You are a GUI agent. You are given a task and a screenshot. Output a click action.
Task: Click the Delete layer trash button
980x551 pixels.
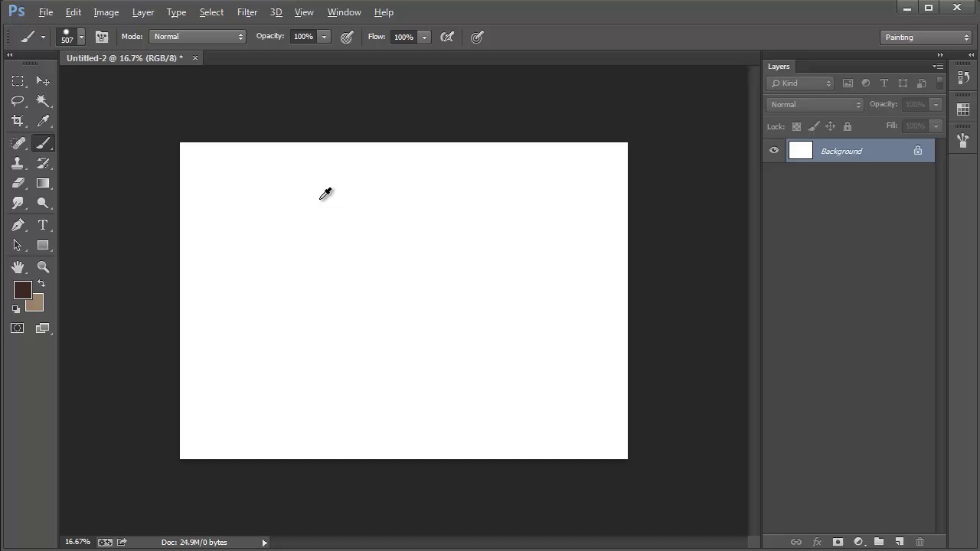click(920, 542)
